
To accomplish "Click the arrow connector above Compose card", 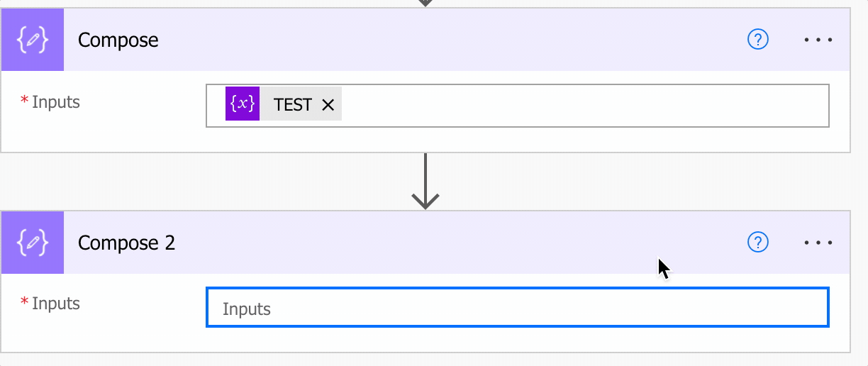I will click(x=424, y=3).
